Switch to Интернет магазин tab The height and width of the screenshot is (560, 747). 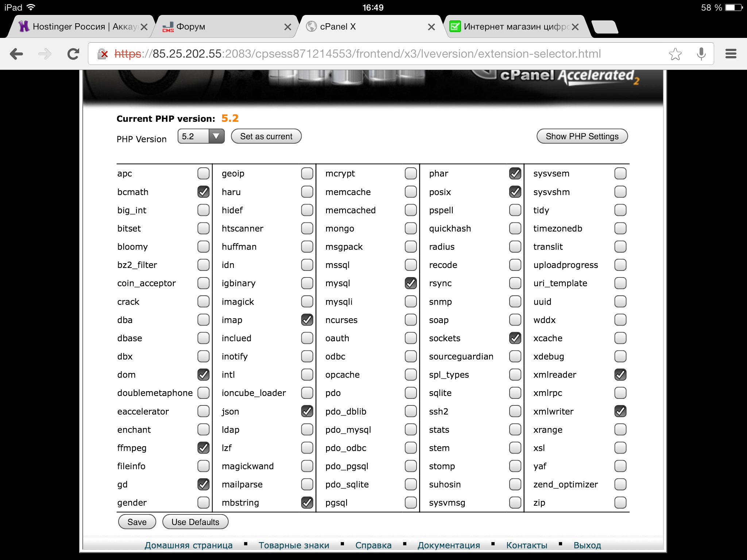tap(511, 27)
